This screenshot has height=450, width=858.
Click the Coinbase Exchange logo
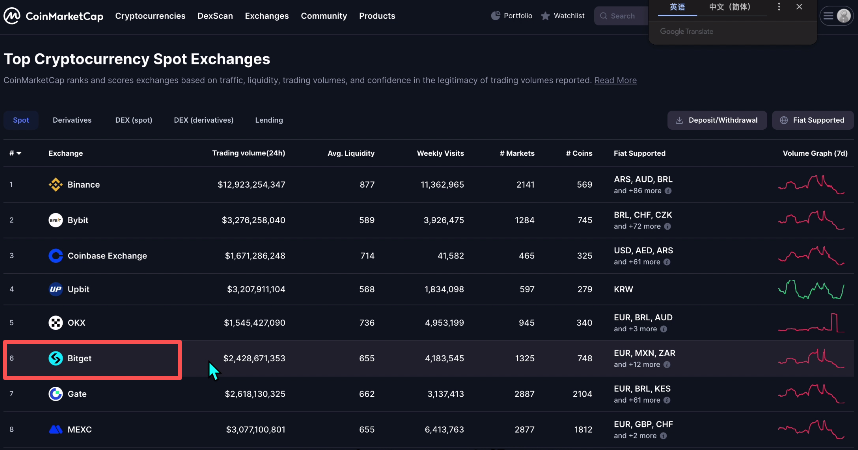pyautogui.click(x=56, y=256)
